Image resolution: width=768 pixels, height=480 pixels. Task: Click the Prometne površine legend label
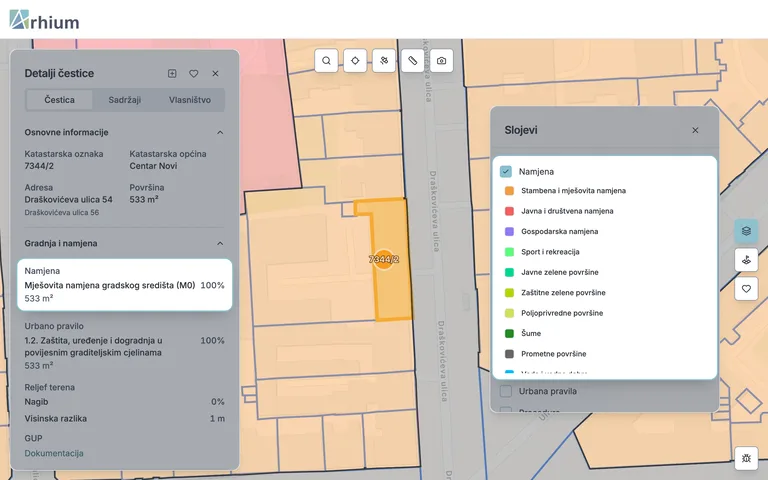[553, 354]
